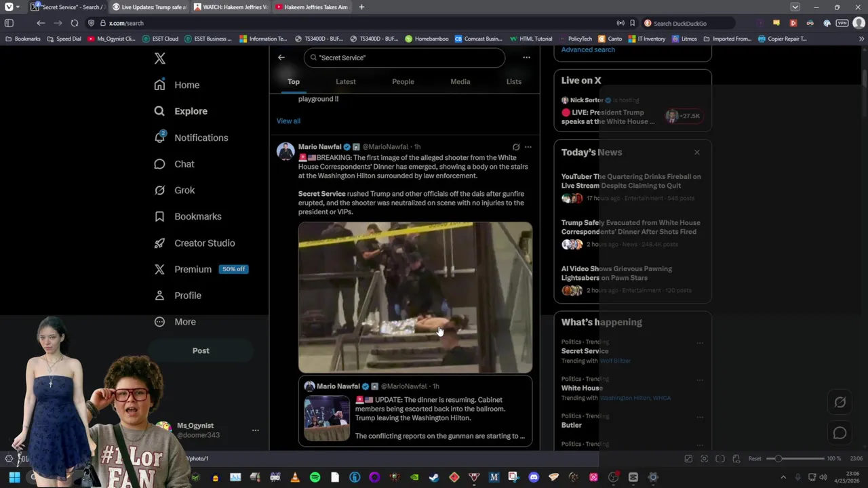Switch to Hakeem Jeffries Takes Aim tab
The height and width of the screenshot is (488, 868).
[311, 7]
